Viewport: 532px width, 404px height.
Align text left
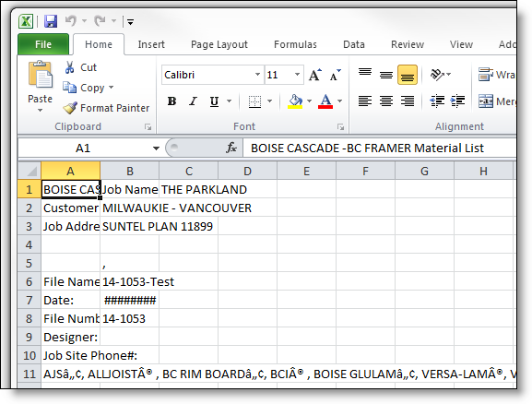365,101
